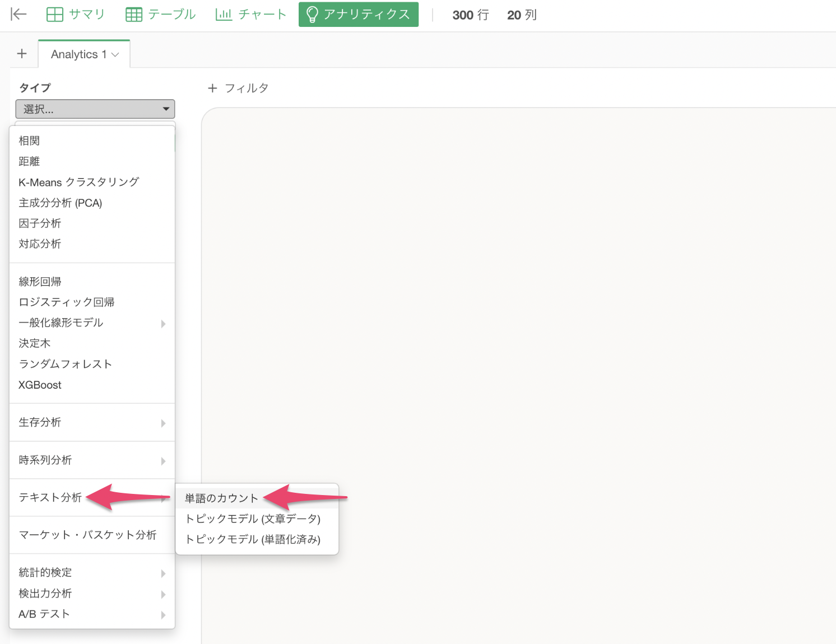The height and width of the screenshot is (644, 836).
Task: Select K-Means クラスタリング
Action: point(92,182)
